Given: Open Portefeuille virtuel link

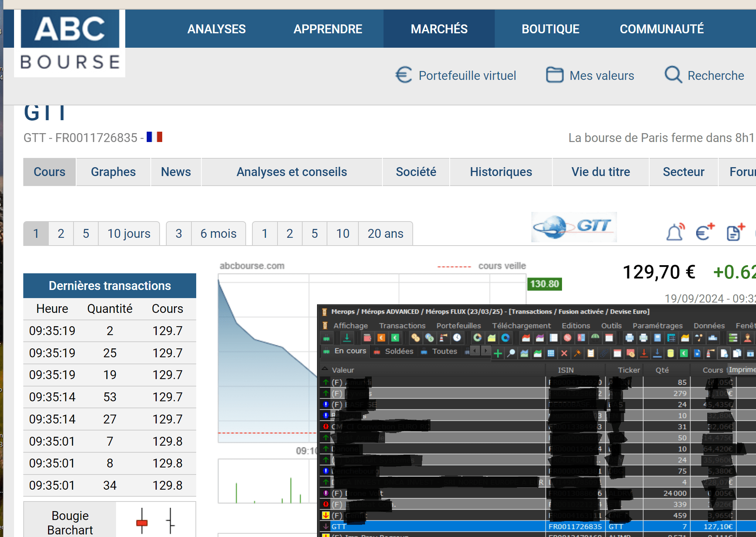Looking at the screenshot, I should click(455, 75).
